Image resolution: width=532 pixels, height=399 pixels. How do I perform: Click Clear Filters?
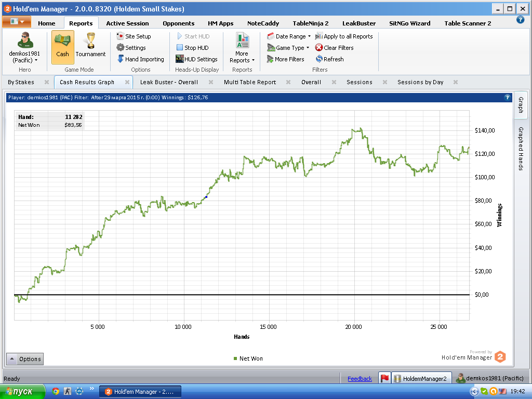pyautogui.click(x=334, y=48)
